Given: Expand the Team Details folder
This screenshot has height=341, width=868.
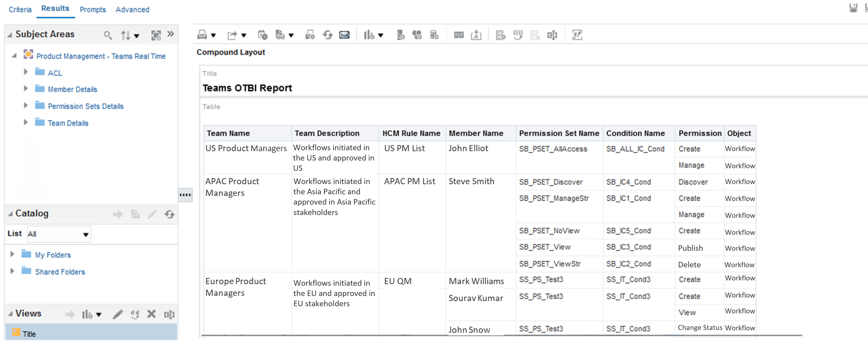Looking at the screenshot, I should [26, 122].
